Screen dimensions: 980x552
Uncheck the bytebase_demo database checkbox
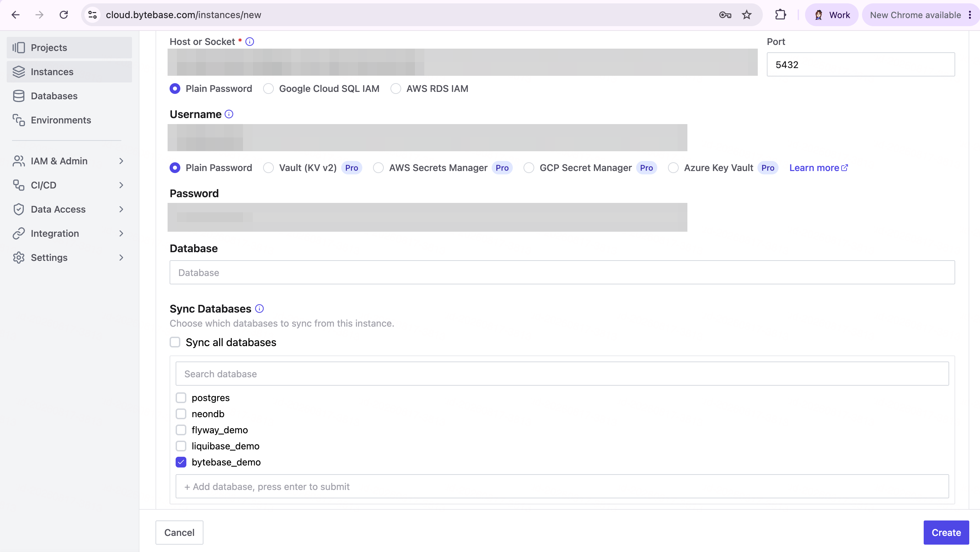pos(181,462)
